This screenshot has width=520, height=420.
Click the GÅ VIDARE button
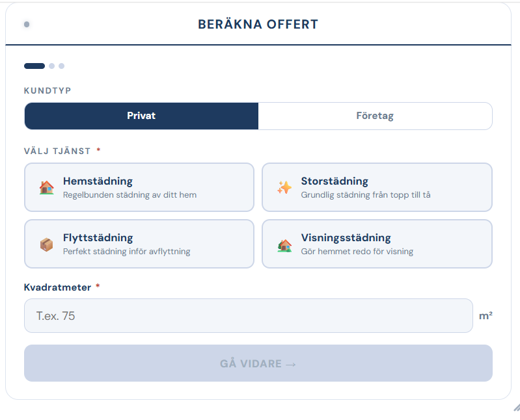pos(258,363)
